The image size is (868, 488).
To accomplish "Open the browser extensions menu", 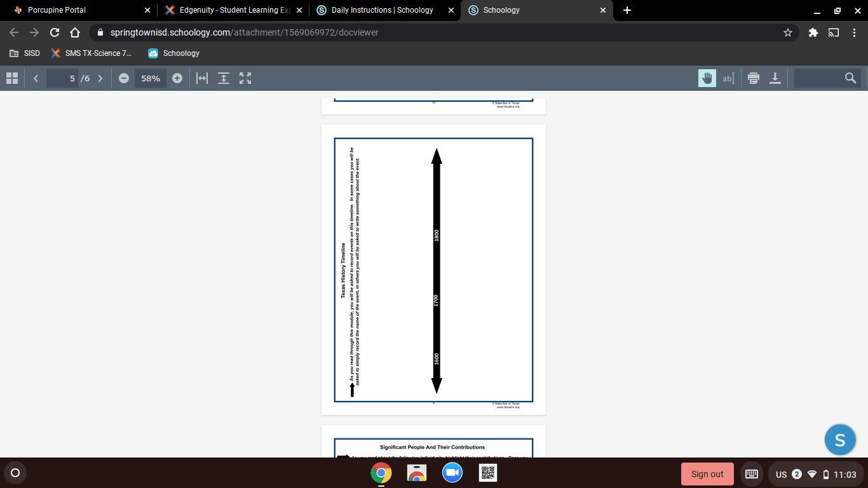I will (x=813, y=32).
